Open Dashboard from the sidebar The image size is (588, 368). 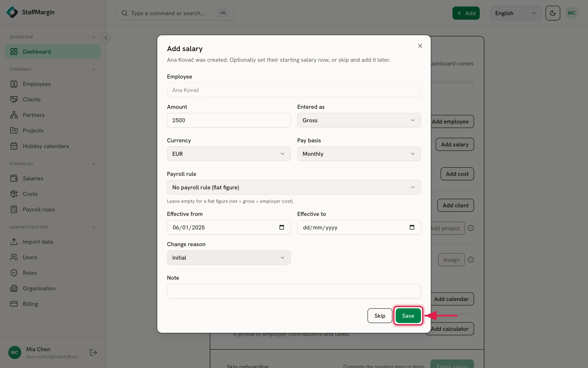(x=53, y=52)
